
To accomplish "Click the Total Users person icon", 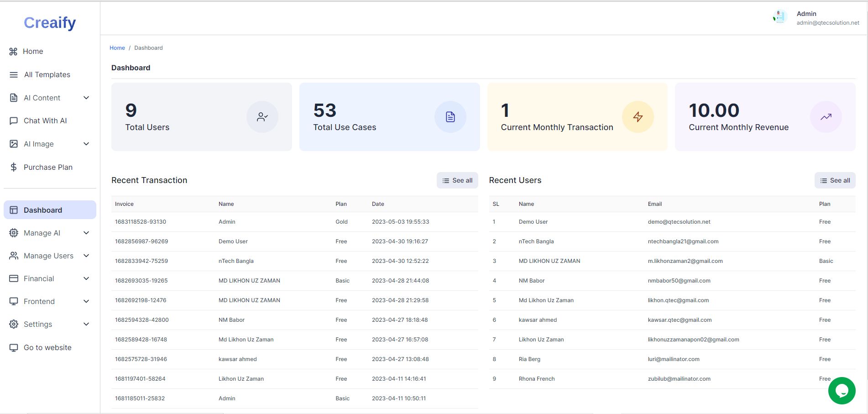I will [x=262, y=117].
